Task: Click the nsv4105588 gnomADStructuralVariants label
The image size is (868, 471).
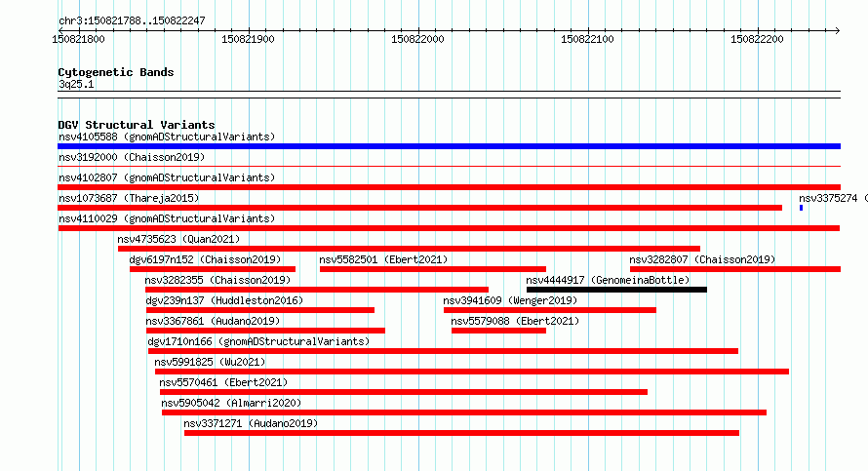Action: 167,137
